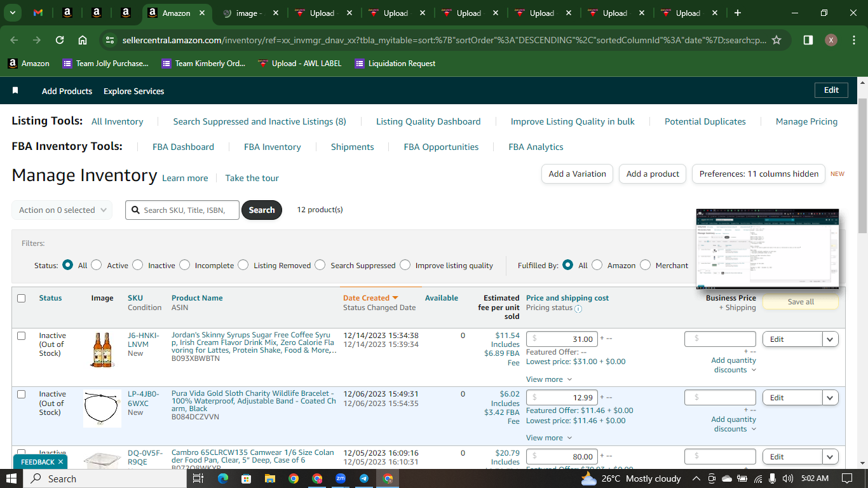Open the Chrome profile avatar menu
This screenshot has height=488, width=868.
click(831, 40)
